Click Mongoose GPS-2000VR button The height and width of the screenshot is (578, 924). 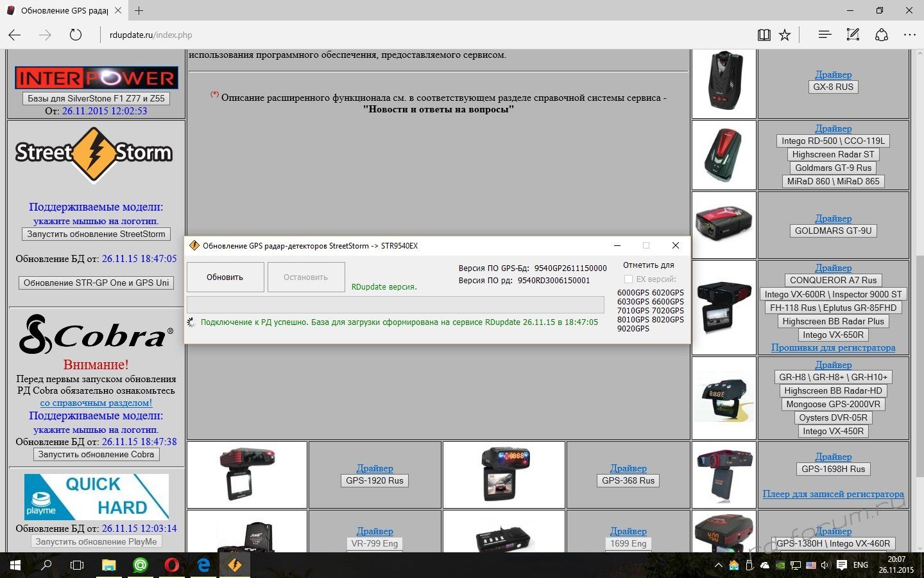tap(834, 404)
